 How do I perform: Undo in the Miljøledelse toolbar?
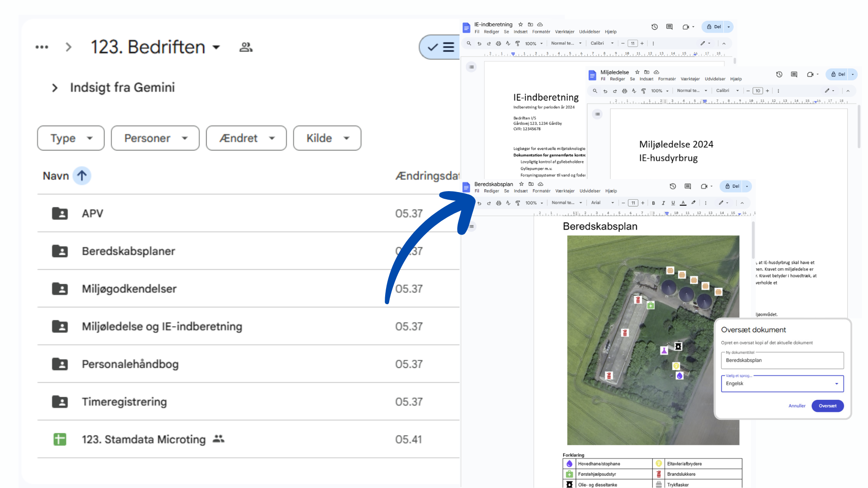coord(605,91)
